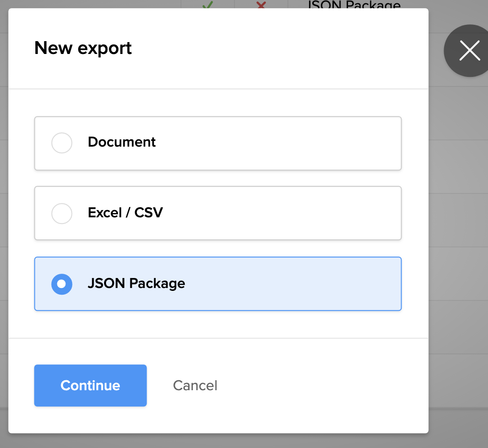Click the Excel / CSV option card
The height and width of the screenshot is (448, 488).
point(218,213)
